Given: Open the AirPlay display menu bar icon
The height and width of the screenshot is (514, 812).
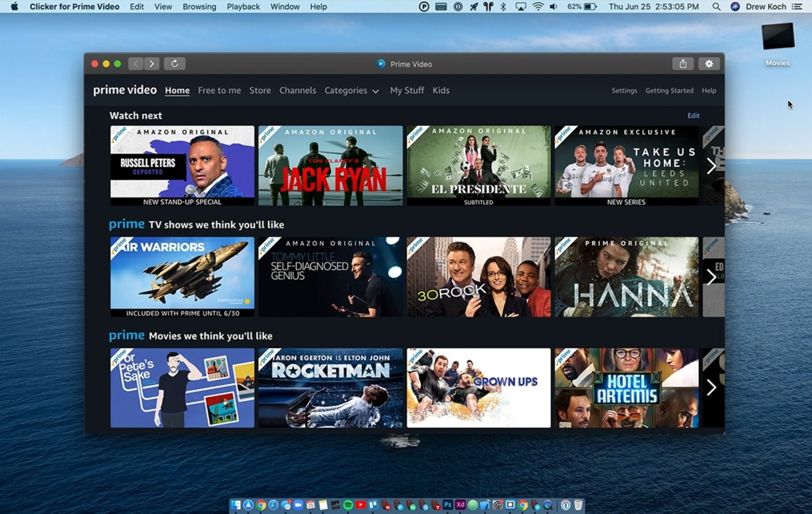Looking at the screenshot, I should (521, 6).
